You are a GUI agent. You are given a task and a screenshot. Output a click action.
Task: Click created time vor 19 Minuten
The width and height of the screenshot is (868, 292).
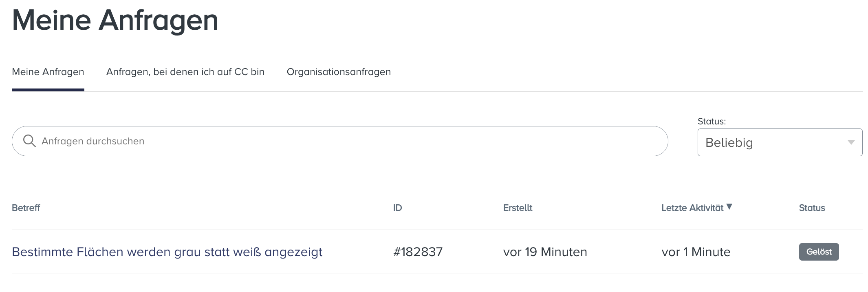click(x=545, y=252)
